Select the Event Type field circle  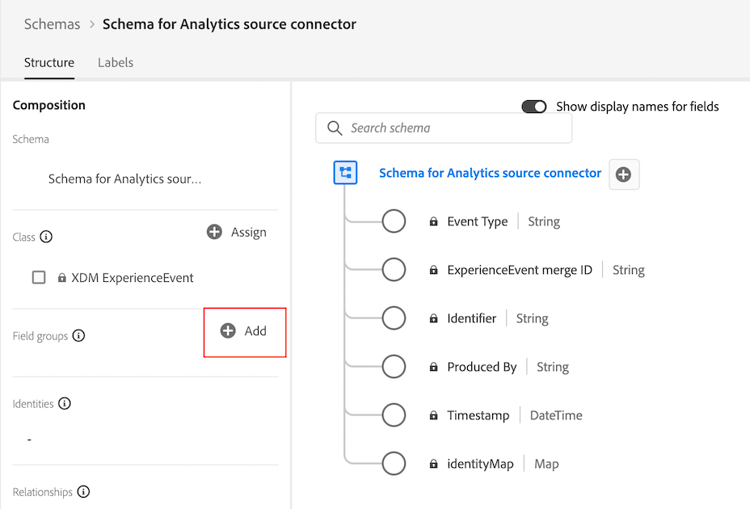coord(394,221)
